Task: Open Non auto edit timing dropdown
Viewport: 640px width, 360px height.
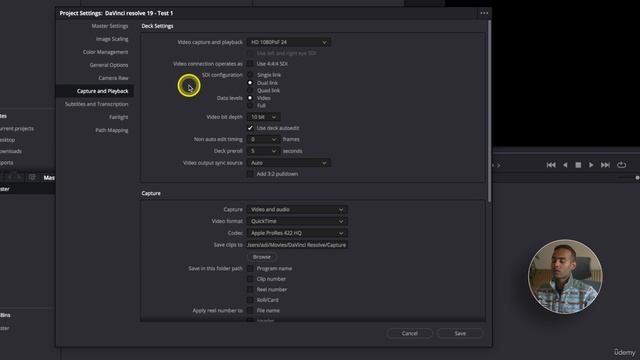Action: tap(263, 139)
